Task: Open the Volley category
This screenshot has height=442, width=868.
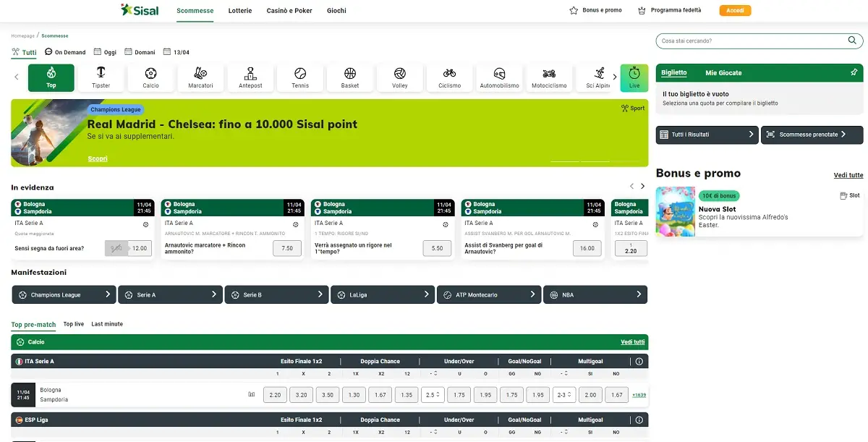Action: coord(400,78)
